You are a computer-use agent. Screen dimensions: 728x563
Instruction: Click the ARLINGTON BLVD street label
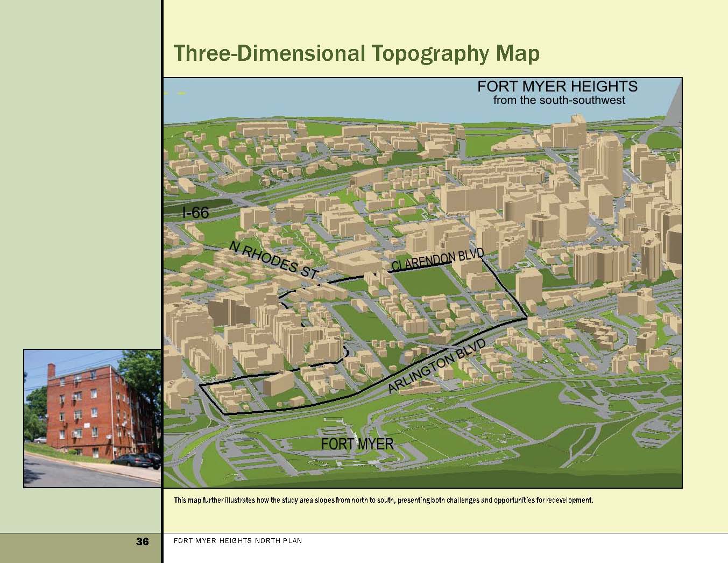click(x=437, y=366)
